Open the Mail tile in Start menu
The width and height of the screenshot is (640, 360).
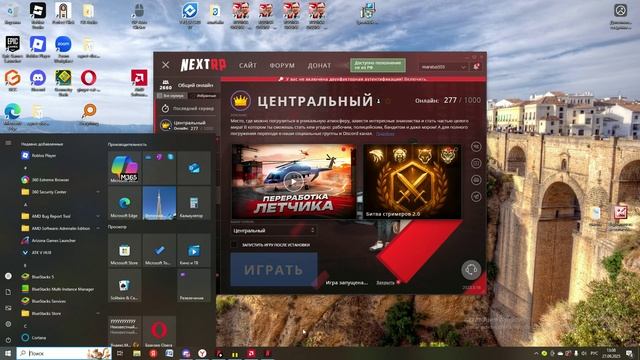click(194, 168)
